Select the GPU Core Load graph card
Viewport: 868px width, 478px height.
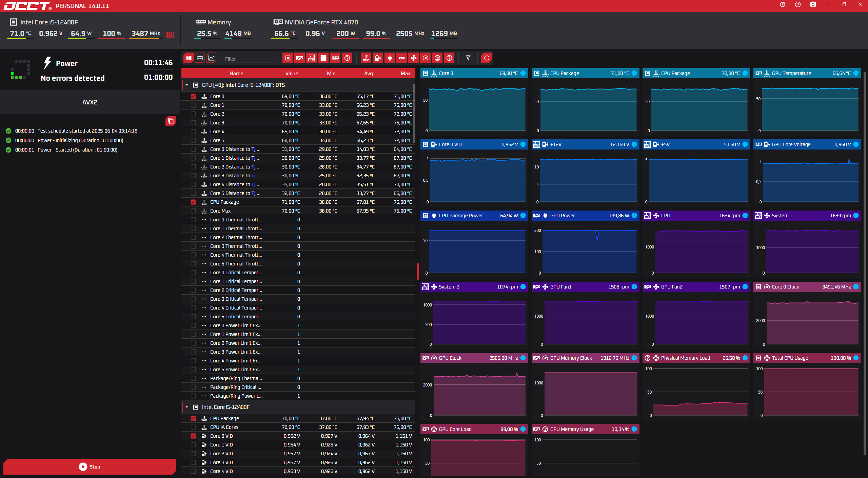(x=474, y=451)
